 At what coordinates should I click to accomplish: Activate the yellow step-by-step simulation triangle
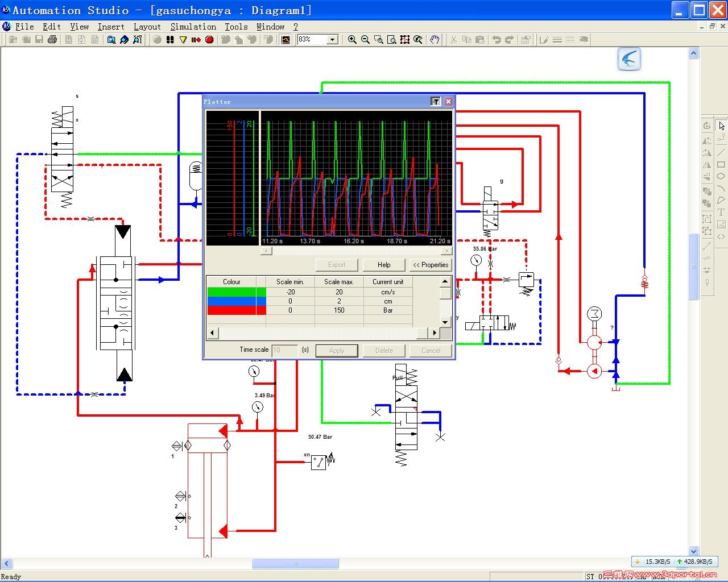(183, 40)
